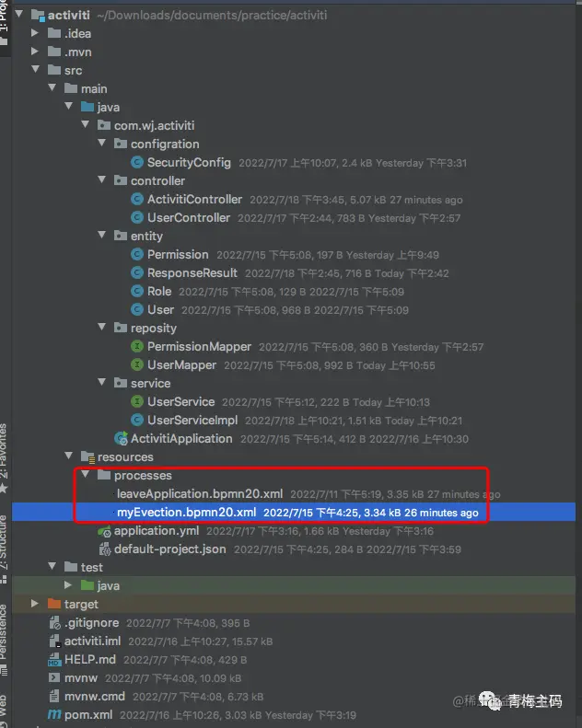582x728 pixels.
Task: Select the activiti.iml file name
Action: [x=92, y=641]
